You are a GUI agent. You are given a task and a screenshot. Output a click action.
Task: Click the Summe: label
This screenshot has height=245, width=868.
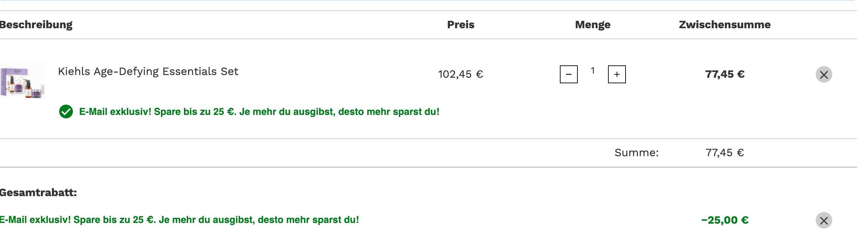[637, 153]
